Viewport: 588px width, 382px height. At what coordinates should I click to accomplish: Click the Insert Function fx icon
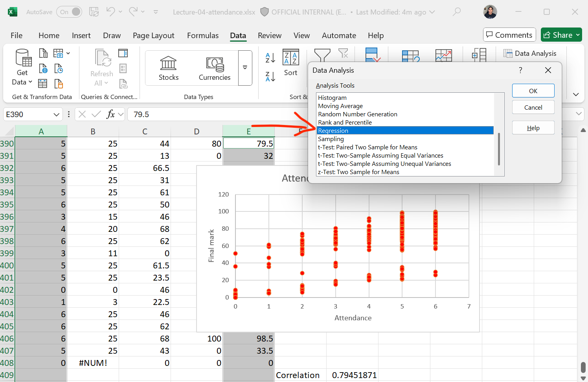[x=110, y=114]
